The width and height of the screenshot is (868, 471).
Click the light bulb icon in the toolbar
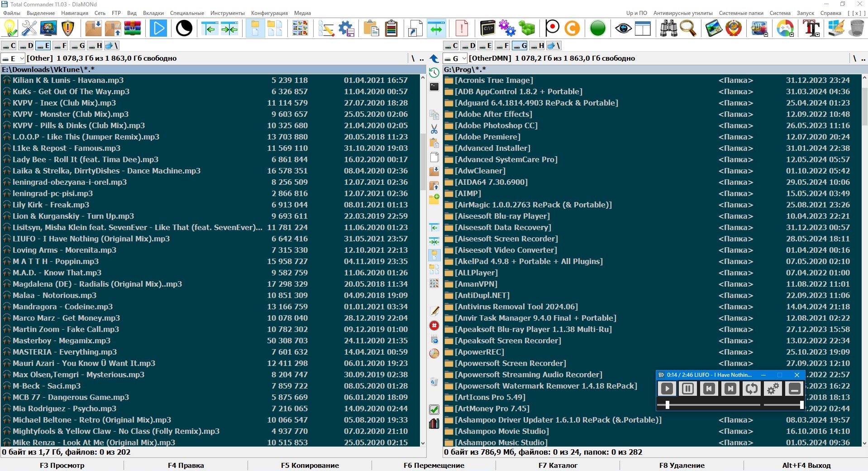pos(10,28)
